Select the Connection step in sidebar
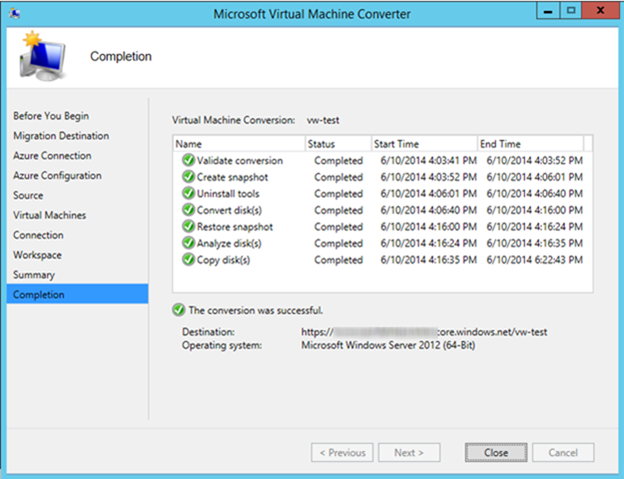Viewport: 624px width, 479px height. coord(38,235)
